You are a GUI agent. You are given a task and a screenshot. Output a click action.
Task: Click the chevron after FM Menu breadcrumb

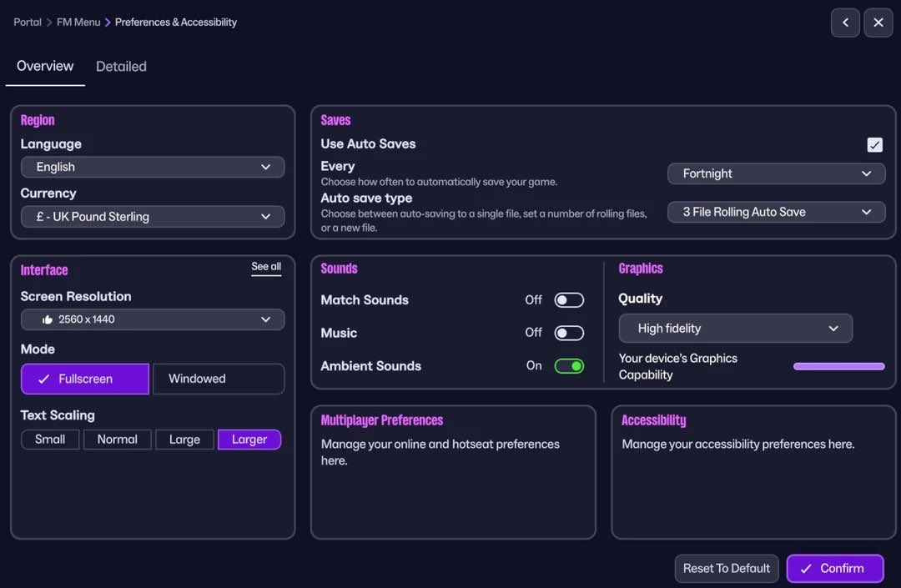(x=108, y=23)
